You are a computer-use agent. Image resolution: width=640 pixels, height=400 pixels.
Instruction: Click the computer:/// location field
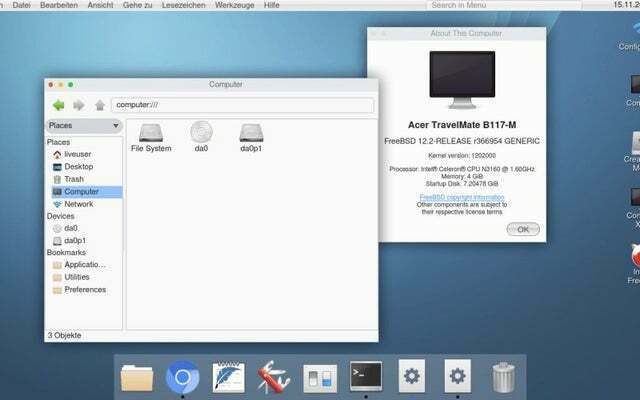pos(242,104)
